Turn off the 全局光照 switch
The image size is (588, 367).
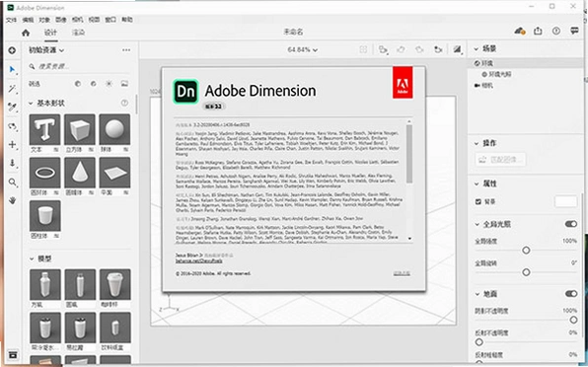[x=571, y=224]
